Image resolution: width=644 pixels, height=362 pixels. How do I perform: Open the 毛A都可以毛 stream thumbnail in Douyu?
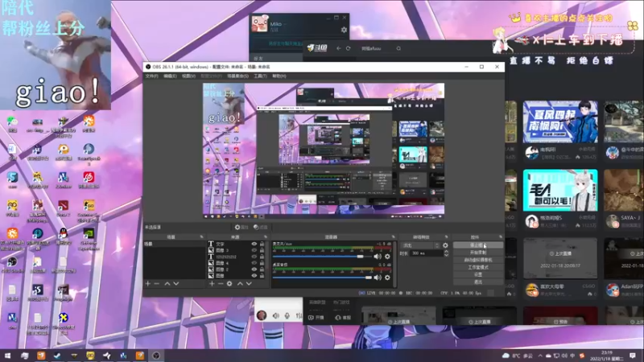click(x=560, y=190)
